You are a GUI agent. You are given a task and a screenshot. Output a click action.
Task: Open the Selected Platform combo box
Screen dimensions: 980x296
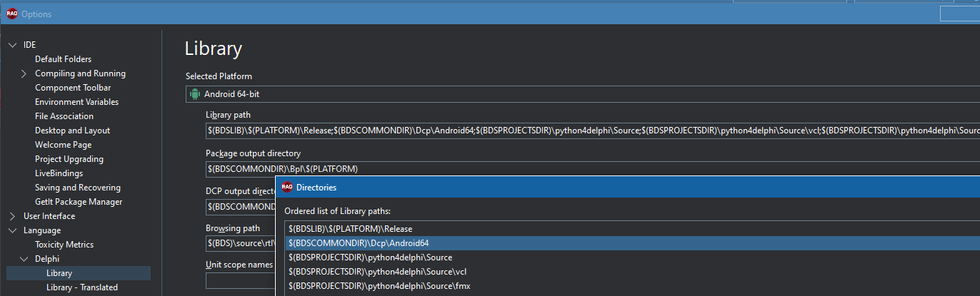point(583,93)
